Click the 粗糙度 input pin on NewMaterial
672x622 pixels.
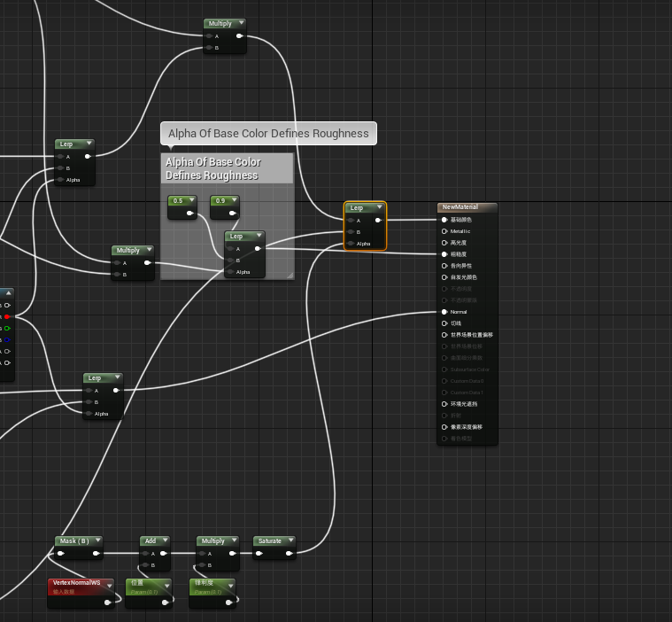coord(444,254)
